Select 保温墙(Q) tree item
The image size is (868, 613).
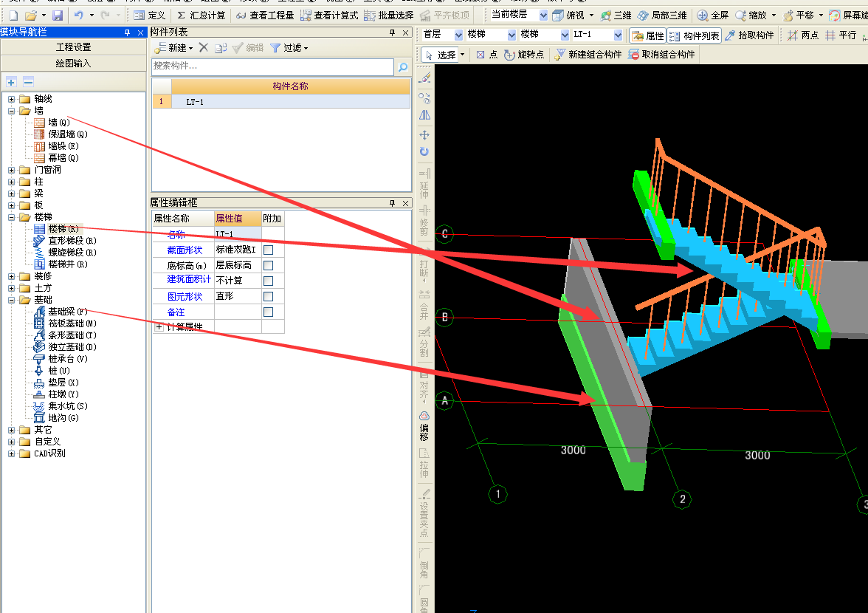tap(61, 134)
